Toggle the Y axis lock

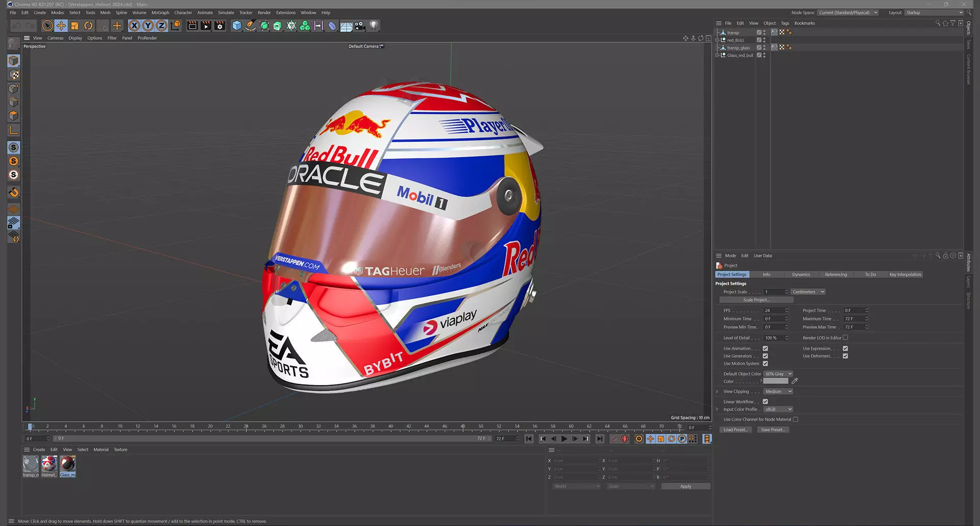point(148,26)
